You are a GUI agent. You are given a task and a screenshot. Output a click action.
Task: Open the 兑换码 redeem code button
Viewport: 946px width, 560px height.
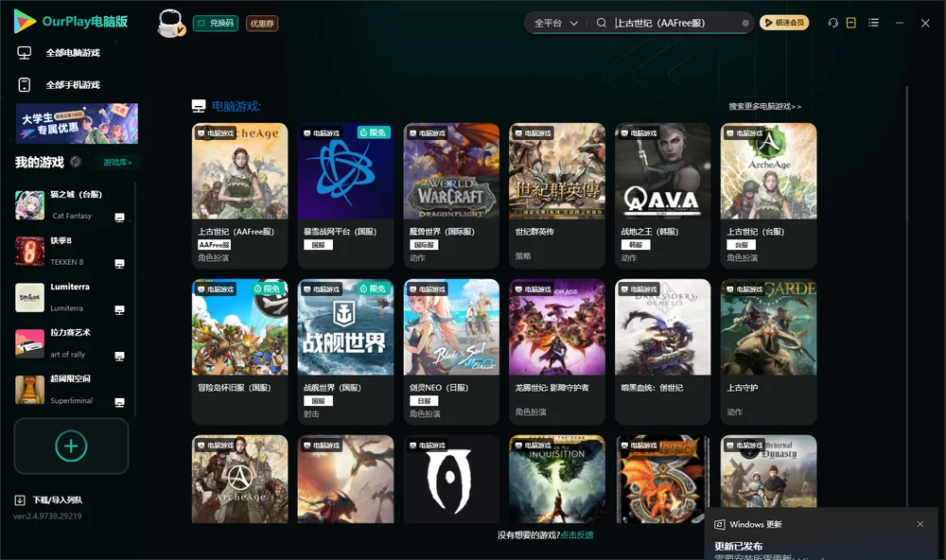click(x=216, y=23)
